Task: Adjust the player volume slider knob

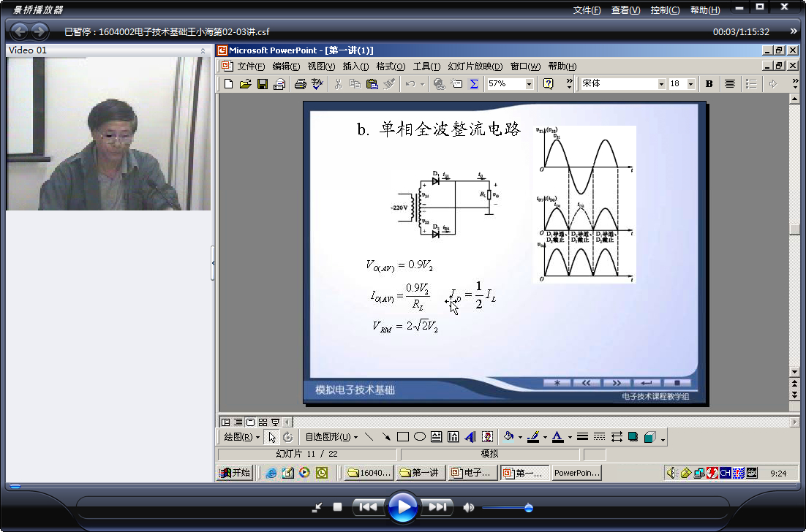Action: pyautogui.click(x=528, y=508)
